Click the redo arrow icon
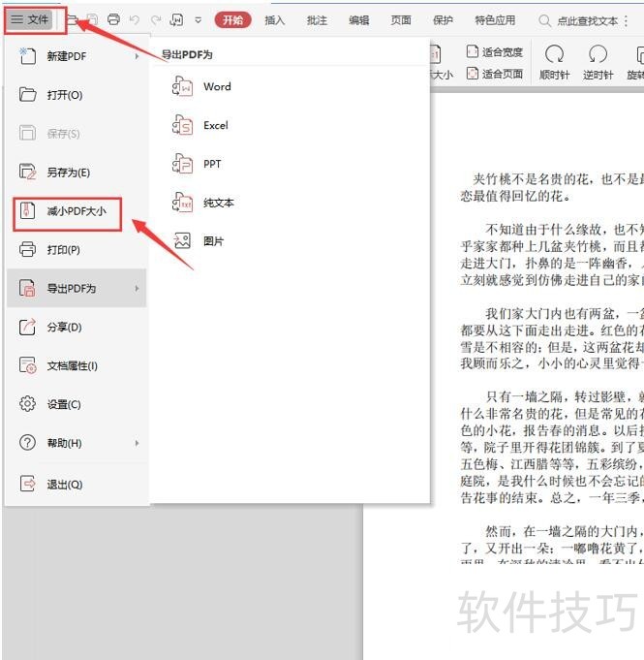This screenshot has width=644, height=660. (156, 19)
